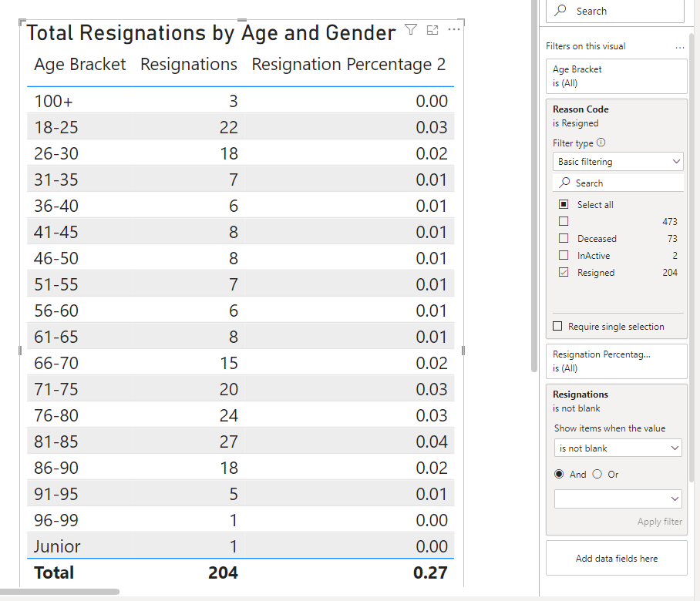
Task: Select the 81-85 age bracket cell
Action: pos(56,442)
